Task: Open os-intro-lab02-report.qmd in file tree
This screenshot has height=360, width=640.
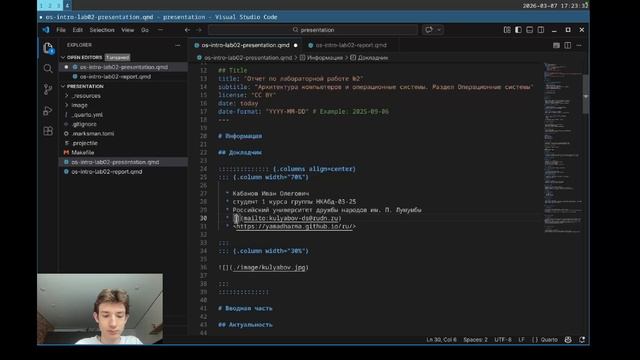Action: click(107, 172)
